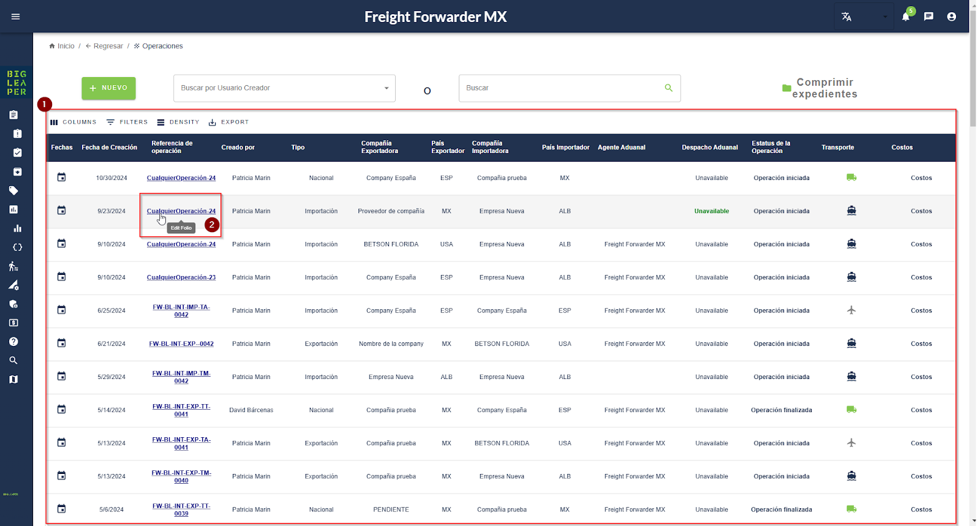Open FW-BL-INT-EXP-TT-0041 operation

click(x=181, y=410)
